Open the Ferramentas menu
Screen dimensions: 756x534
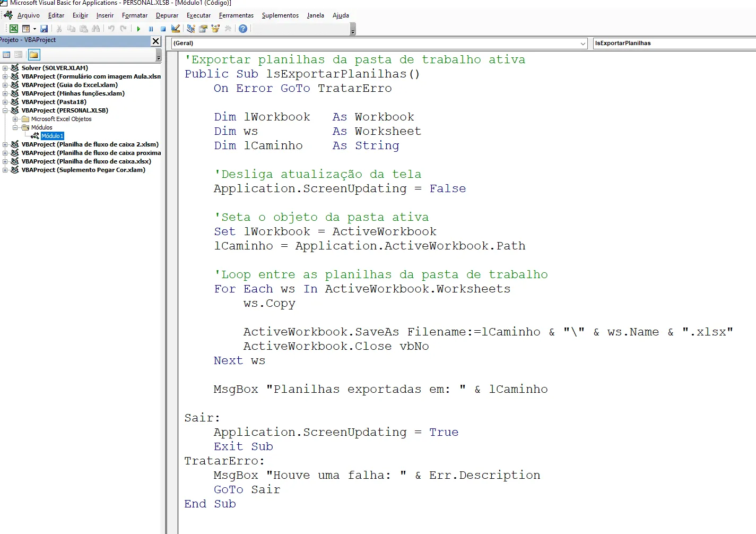[236, 15]
